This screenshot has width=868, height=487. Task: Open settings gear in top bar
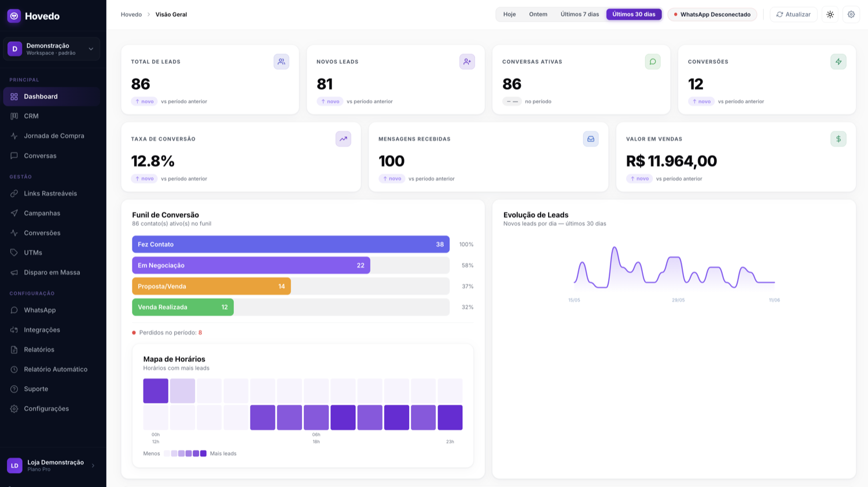851,14
